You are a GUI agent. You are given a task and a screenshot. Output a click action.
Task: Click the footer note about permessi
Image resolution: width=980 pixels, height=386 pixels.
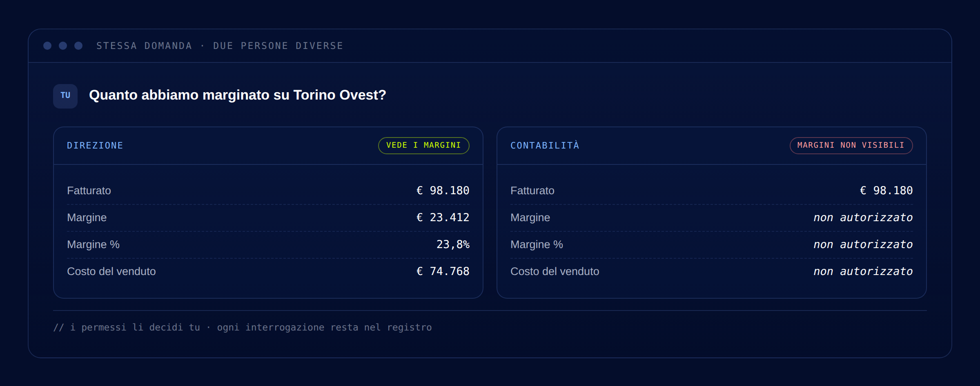click(243, 327)
